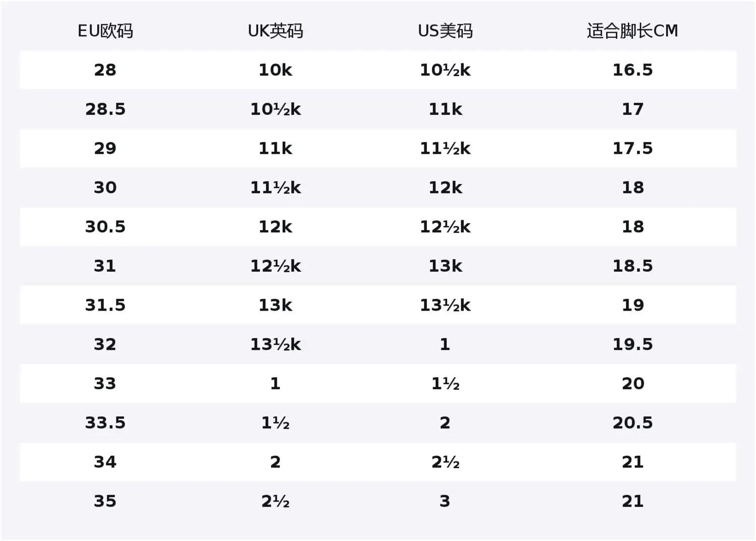
Task: Select EU size 31 cell
Action: tap(105, 266)
